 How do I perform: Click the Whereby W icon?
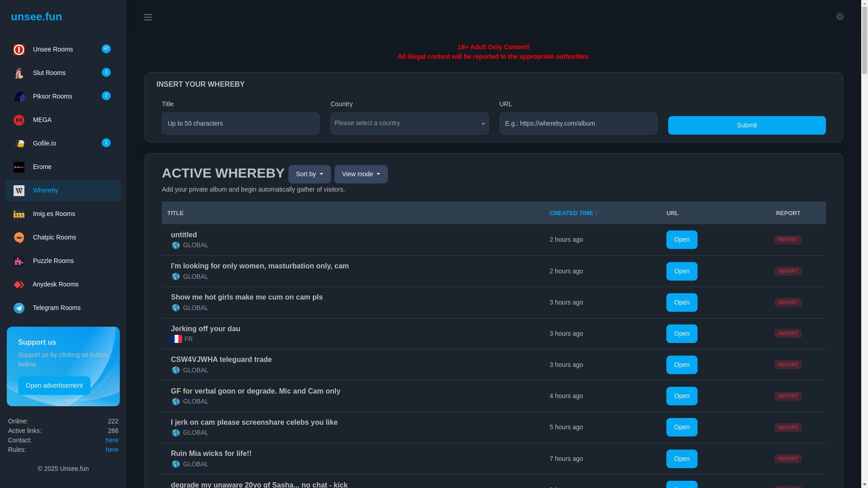point(19,191)
